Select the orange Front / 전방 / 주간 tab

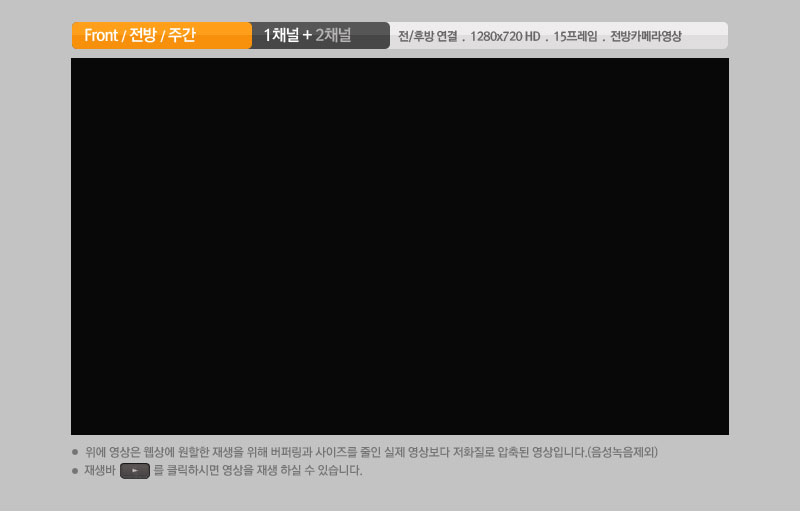click(x=161, y=36)
